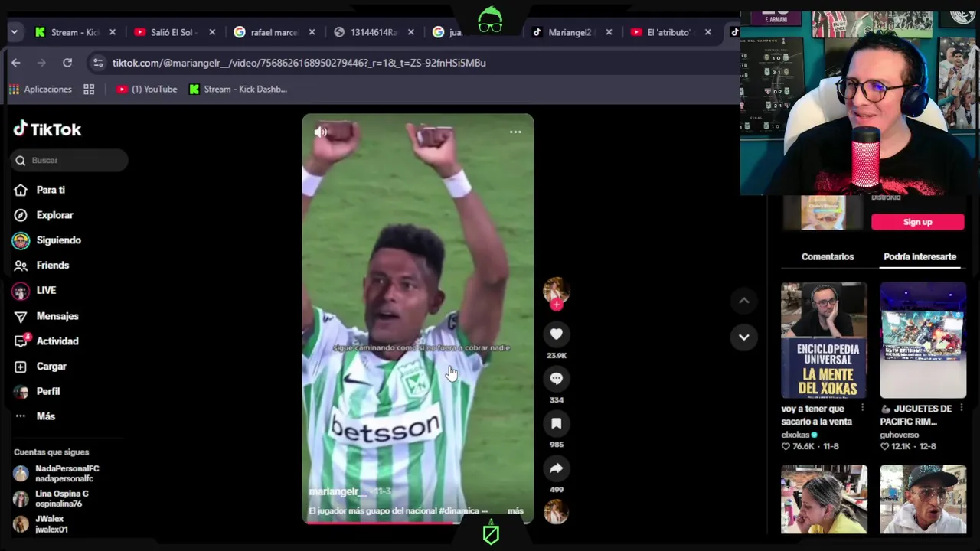Open the Stream - Kick Dashb... bookmark
The image size is (980, 551).
point(238,90)
